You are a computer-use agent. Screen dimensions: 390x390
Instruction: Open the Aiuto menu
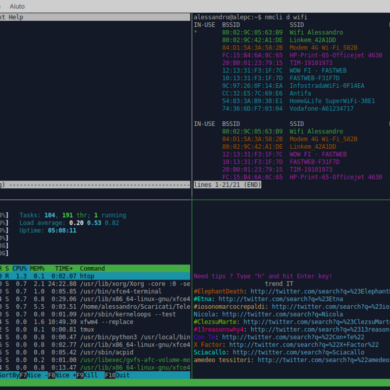pos(17,6)
